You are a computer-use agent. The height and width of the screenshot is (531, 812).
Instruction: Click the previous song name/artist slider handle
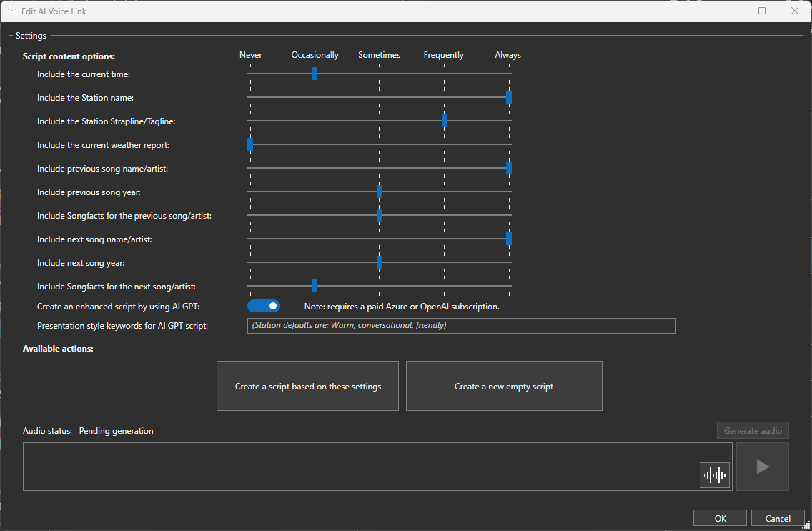coord(509,168)
